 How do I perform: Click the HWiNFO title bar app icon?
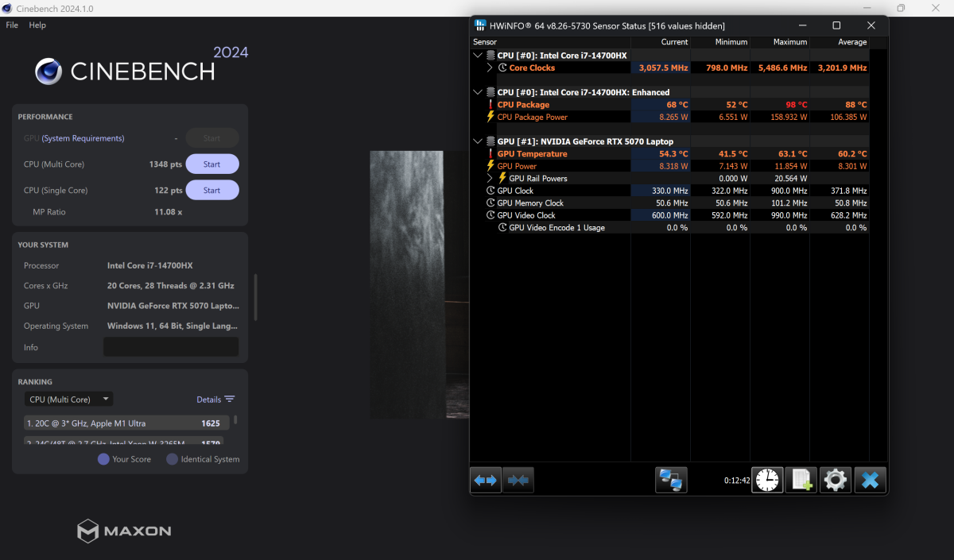[481, 25]
